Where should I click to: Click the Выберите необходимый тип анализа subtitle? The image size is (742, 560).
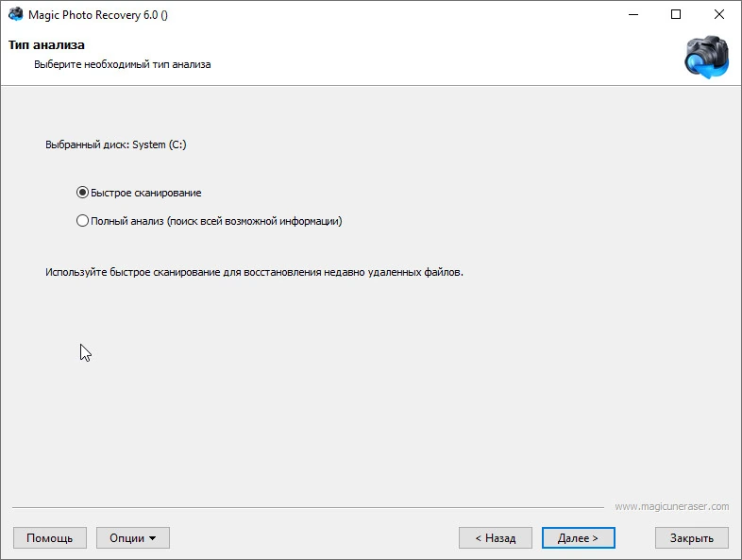[x=123, y=64]
